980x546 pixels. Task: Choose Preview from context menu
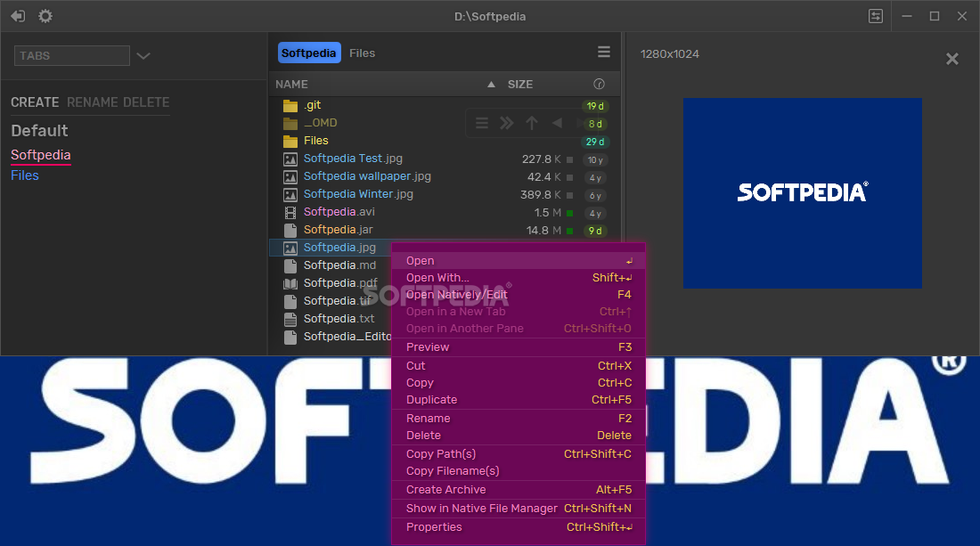click(x=519, y=346)
